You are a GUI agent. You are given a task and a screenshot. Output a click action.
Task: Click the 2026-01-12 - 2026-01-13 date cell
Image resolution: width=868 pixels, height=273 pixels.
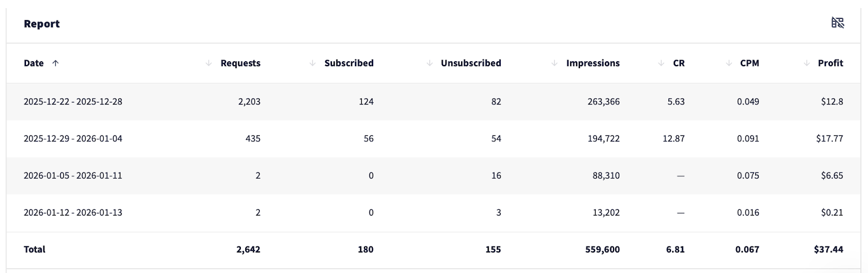click(73, 212)
